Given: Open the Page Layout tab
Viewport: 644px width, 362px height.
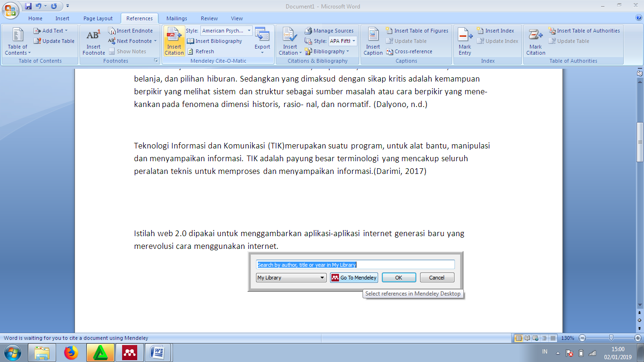Looking at the screenshot, I should coord(98,18).
